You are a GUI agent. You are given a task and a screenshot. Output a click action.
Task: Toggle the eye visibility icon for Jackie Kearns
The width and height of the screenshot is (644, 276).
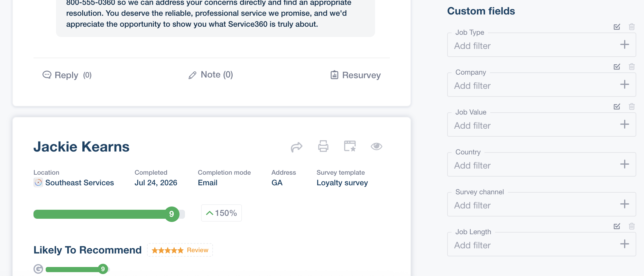pos(376,146)
